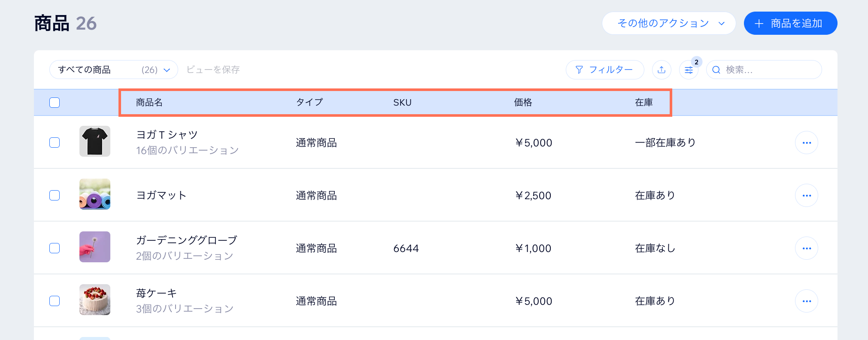Open product ヨガＴシャツ name
This screenshot has width=868, height=340.
[x=167, y=135]
